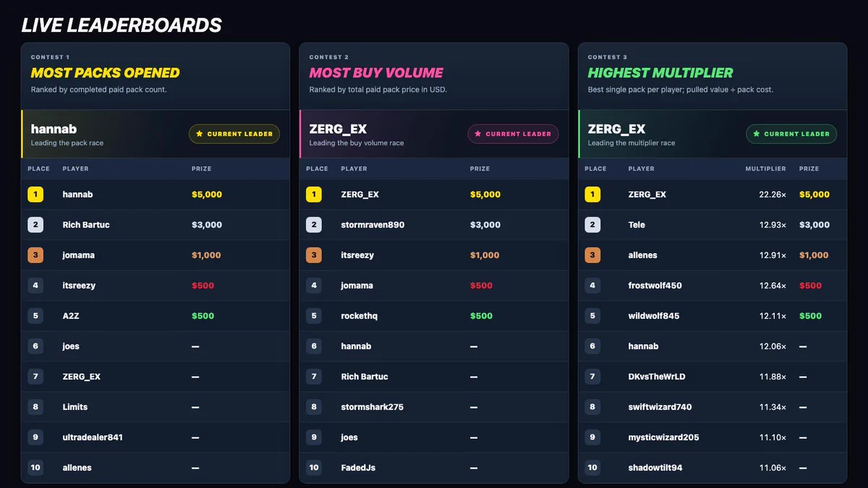Select player shadowtilt94

pos(655,468)
